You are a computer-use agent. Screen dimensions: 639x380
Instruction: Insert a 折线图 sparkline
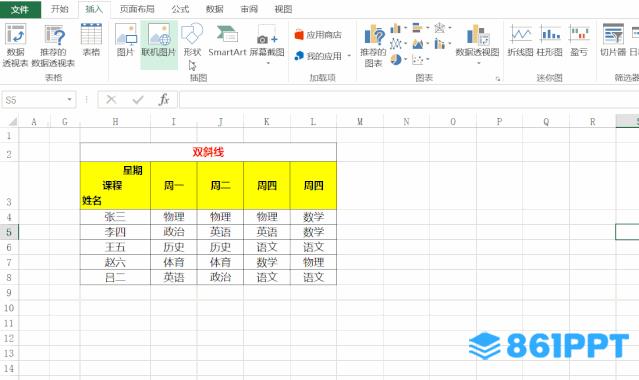tap(520, 40)
